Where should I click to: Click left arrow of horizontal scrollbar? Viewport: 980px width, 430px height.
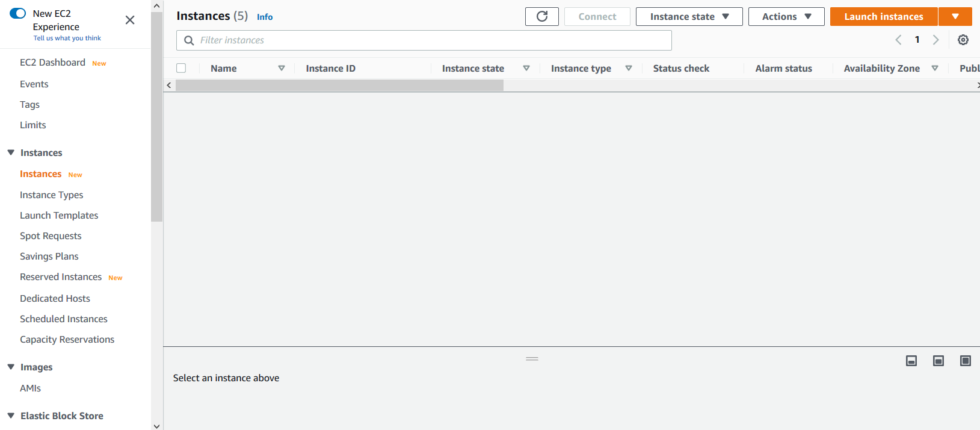[169, 86]
